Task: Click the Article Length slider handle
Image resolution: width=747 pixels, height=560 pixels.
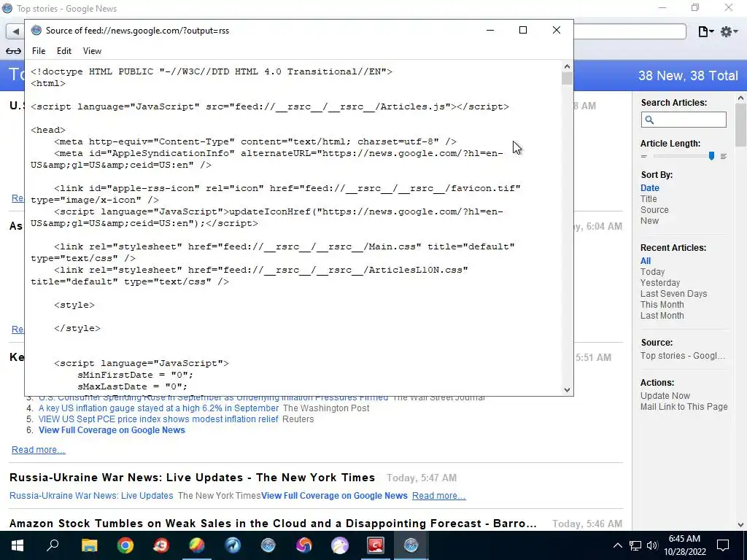Action: pos(711,156)
